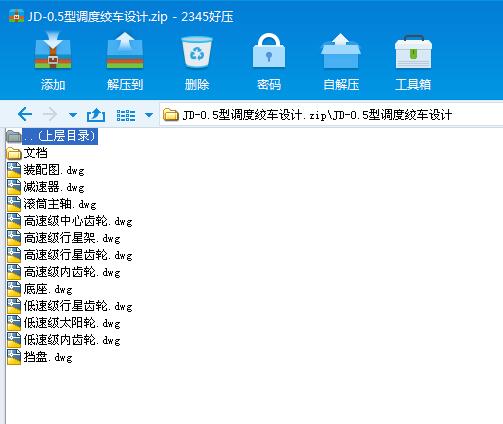Click the icon of 装配图.dwg

click(14, 170)
